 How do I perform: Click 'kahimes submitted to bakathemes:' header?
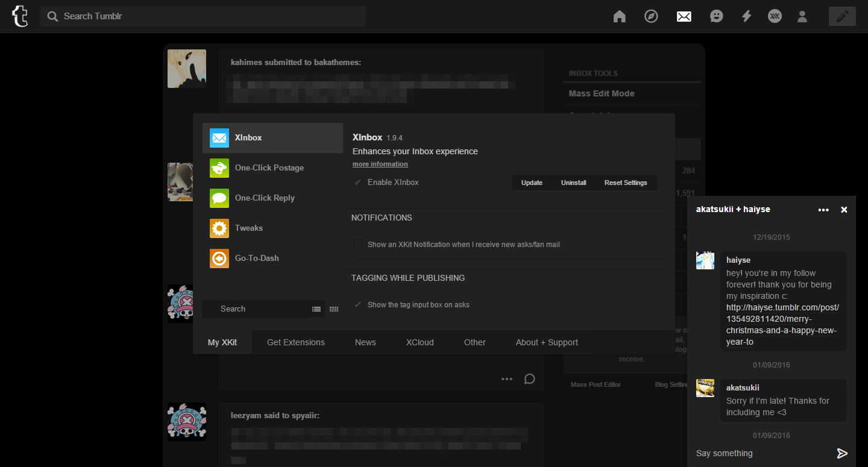click(296, 62)
